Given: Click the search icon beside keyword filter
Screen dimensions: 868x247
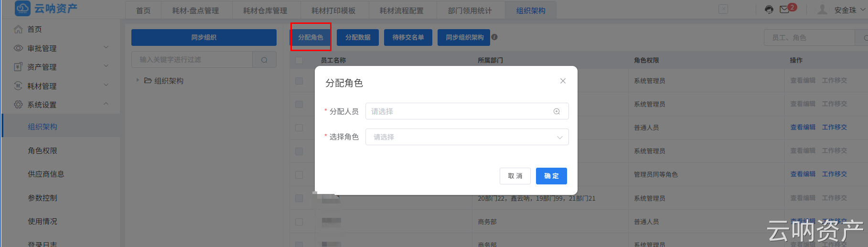Looking at the screenshot, I should point(264,60).
